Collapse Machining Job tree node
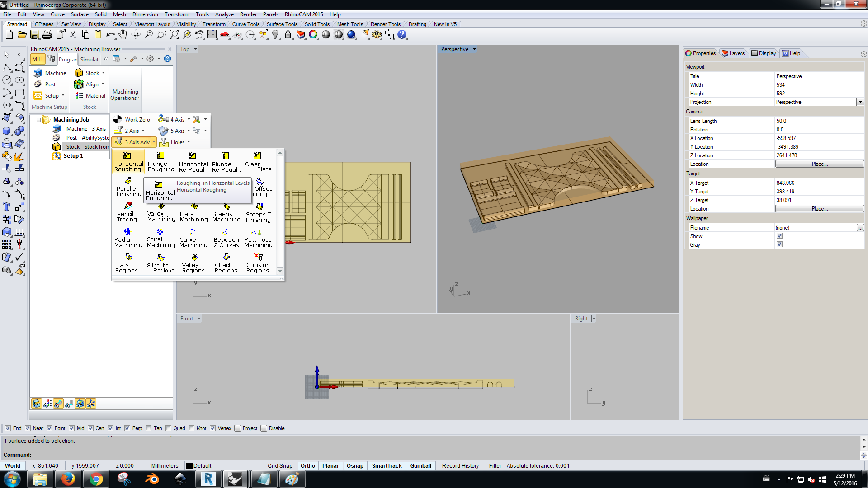The width and height of the screenshot is (868, 488). tap(39, 120)
